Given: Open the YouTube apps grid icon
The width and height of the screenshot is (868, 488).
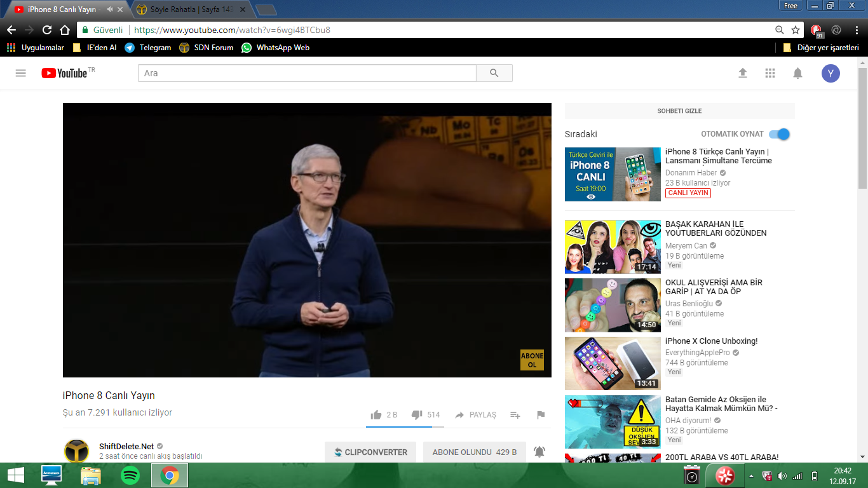Looking at the screenshot, I should coord(770,73).
